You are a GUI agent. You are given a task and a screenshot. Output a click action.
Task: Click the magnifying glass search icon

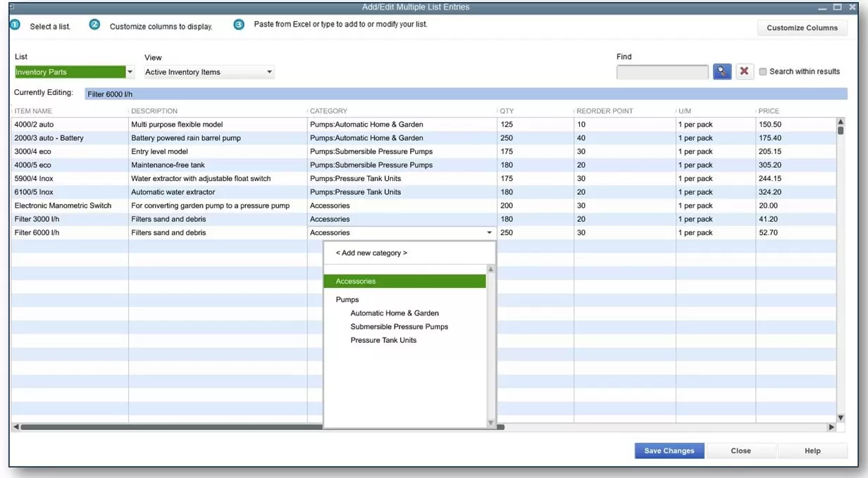722,72
